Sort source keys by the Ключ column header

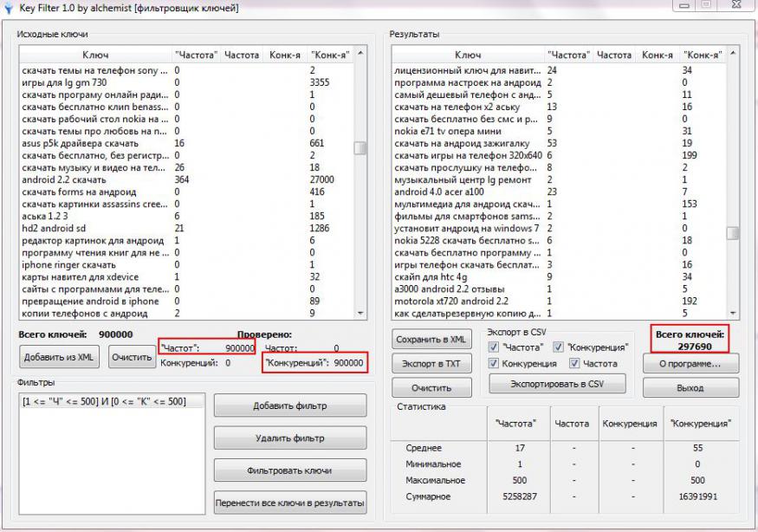click(95, 55)
